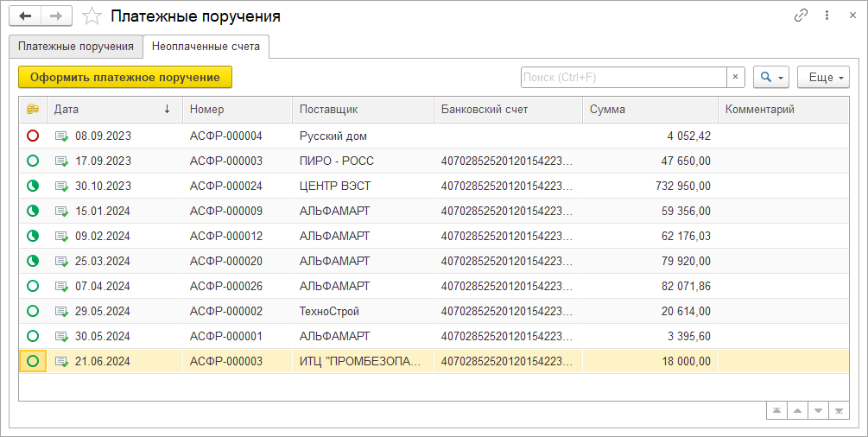This screenshot has width=868, height=437.
Task: Expand the Еще menu
Action: (822, 77)
